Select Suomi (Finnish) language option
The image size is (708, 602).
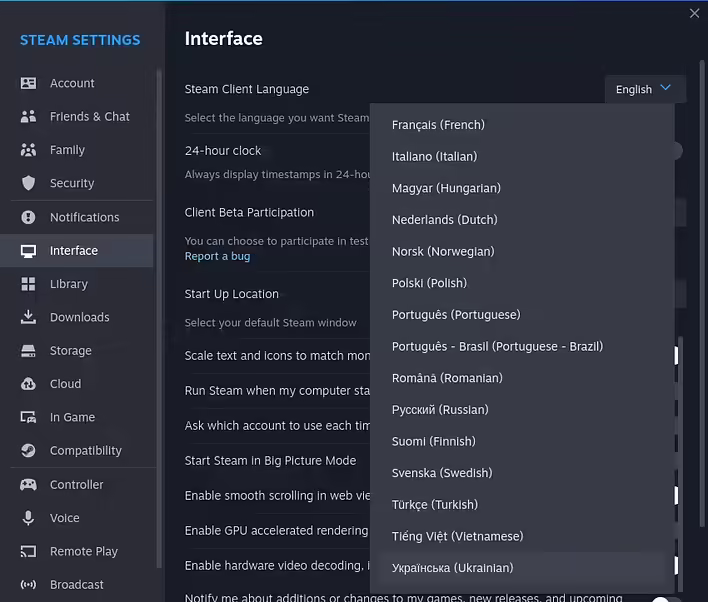pos(522,441)
